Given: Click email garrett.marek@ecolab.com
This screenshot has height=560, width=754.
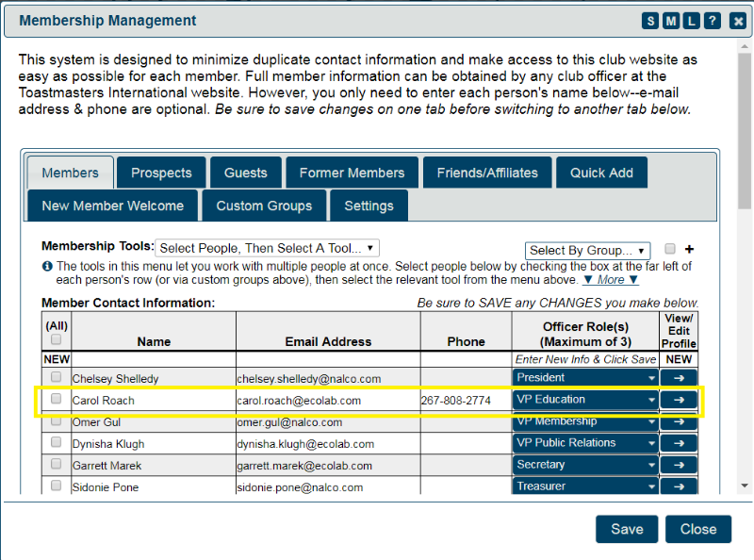Looking at the screenshot, I should click(x=304, y=466).
